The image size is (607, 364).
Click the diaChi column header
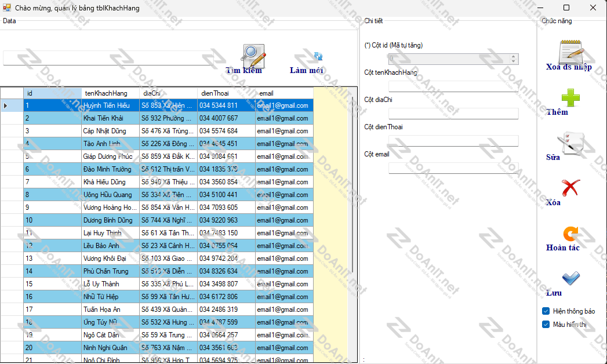coord(168,93)
